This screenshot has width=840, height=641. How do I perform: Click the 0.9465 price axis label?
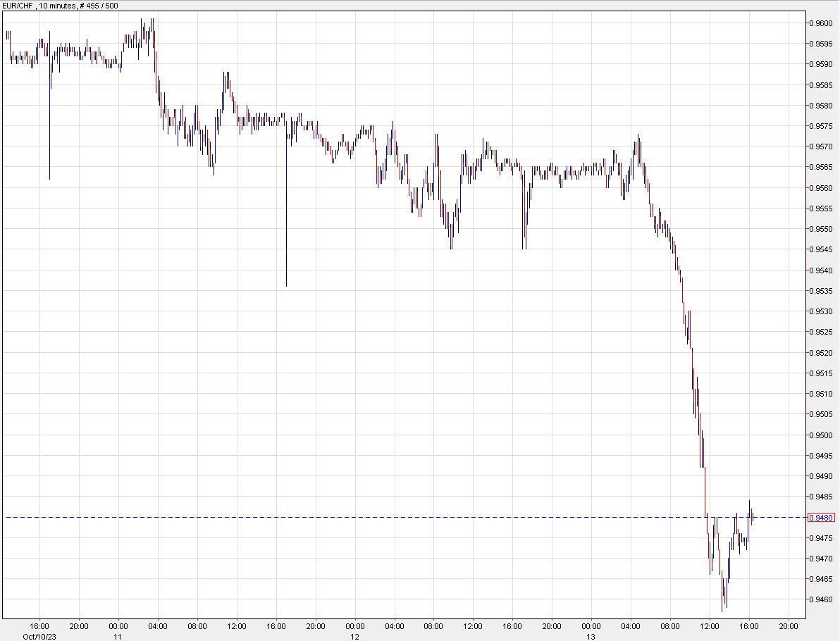(821, 580)
